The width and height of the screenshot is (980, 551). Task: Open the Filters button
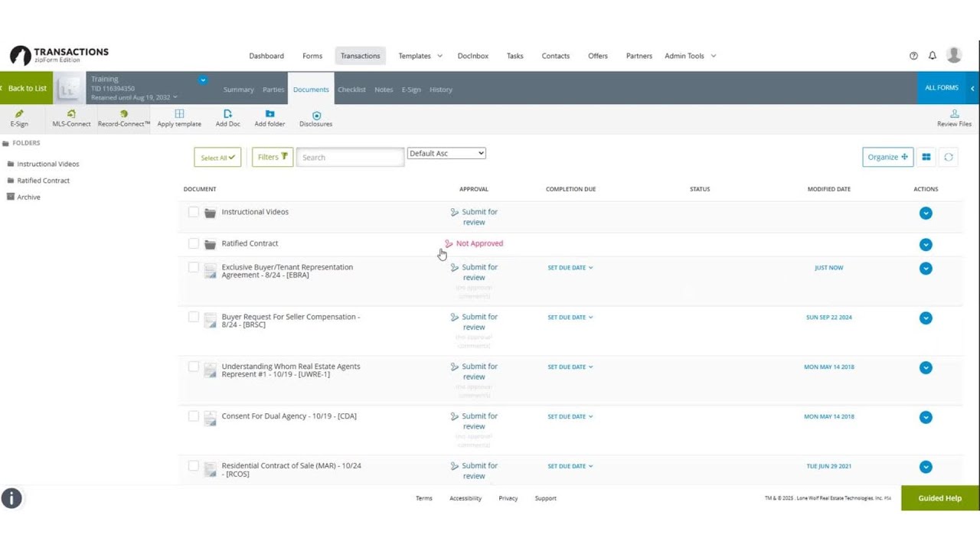pyautogui.click(x=273, y=157)
